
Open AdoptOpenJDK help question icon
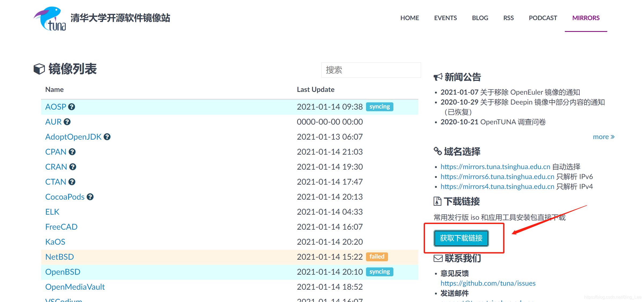[x=107, y=137]
